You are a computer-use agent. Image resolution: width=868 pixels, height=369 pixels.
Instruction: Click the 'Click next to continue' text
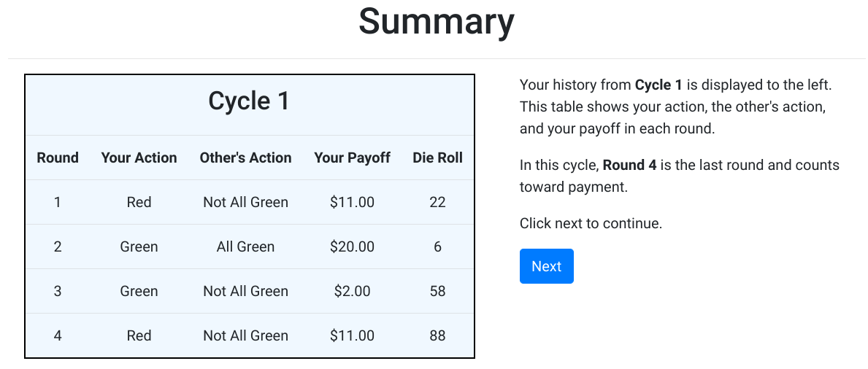[591, 223]
